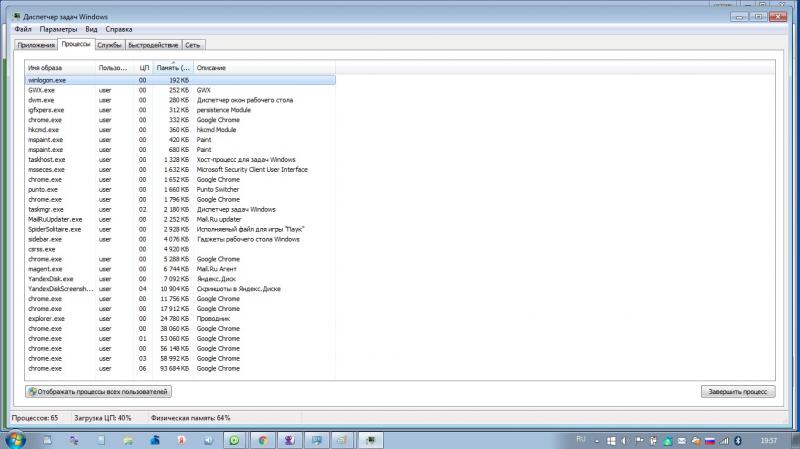Select the punto.exe Punto Switcher process

click(180, 190)
